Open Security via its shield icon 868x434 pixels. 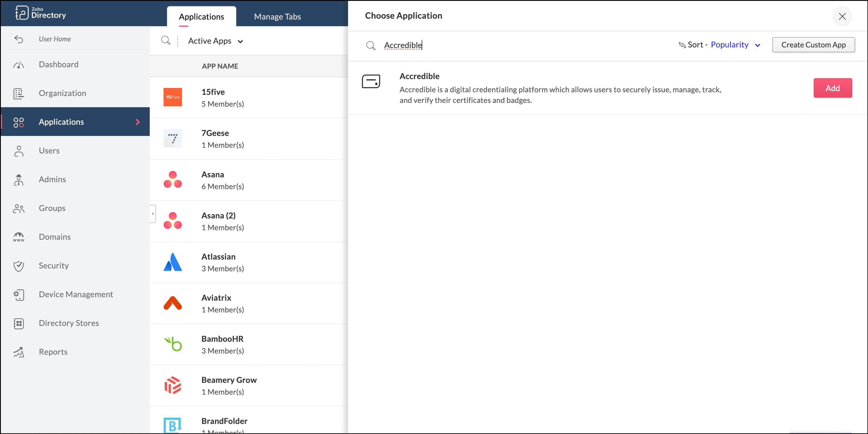[x=18, y=266]
